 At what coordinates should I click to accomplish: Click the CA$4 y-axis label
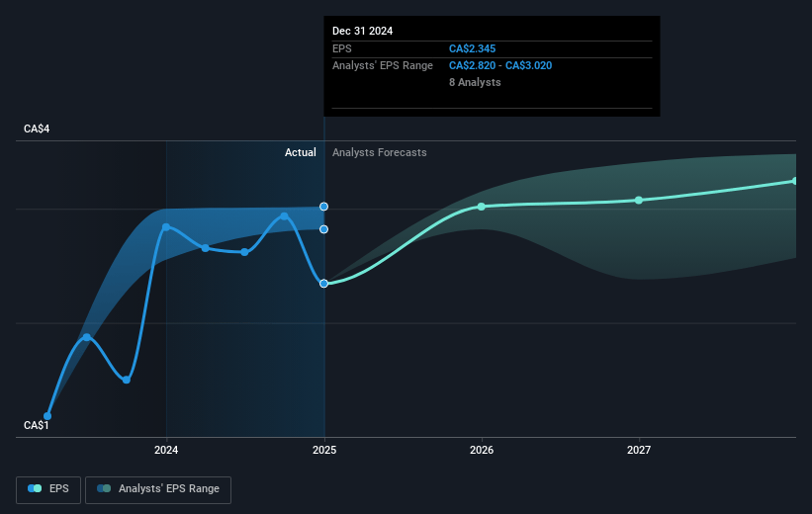click(x=37, y=128)
